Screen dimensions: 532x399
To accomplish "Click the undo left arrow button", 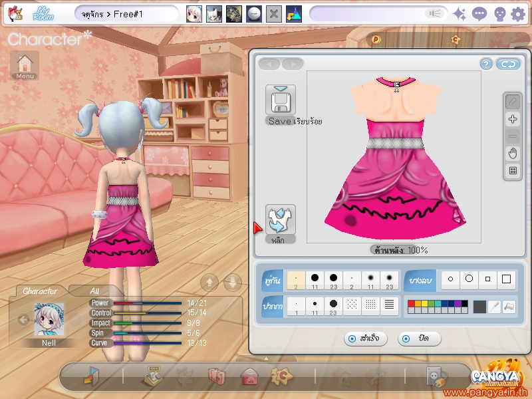I will click(x=269, y=64).
